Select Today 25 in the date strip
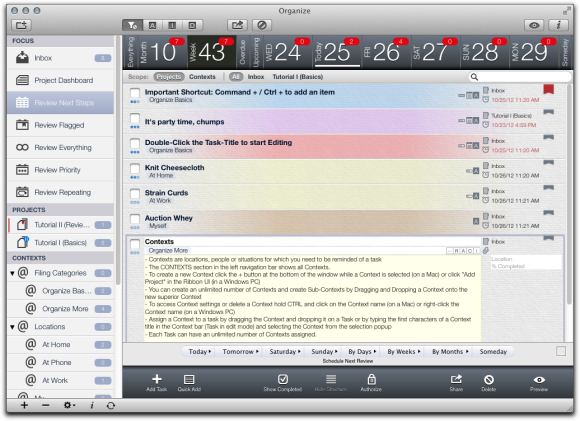 point(337,52)
